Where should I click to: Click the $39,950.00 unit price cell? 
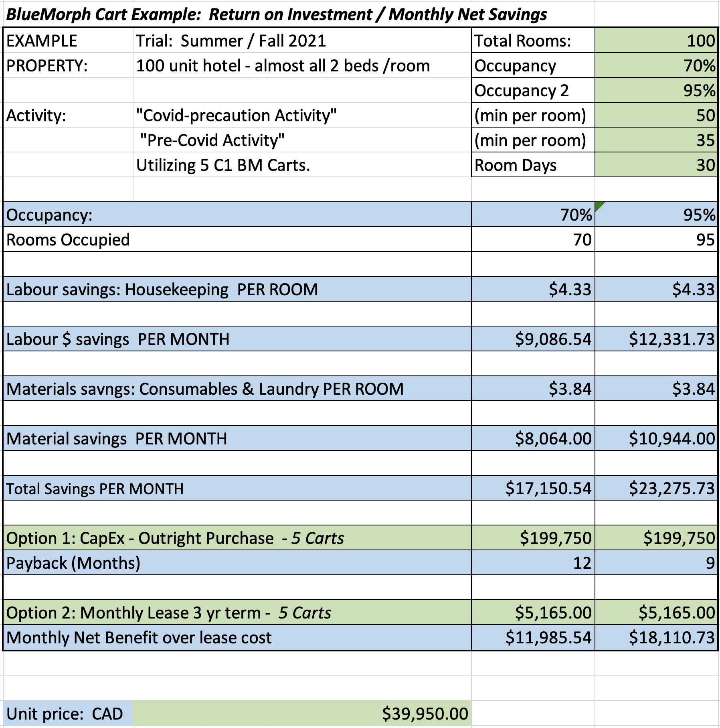pos(302,714)
